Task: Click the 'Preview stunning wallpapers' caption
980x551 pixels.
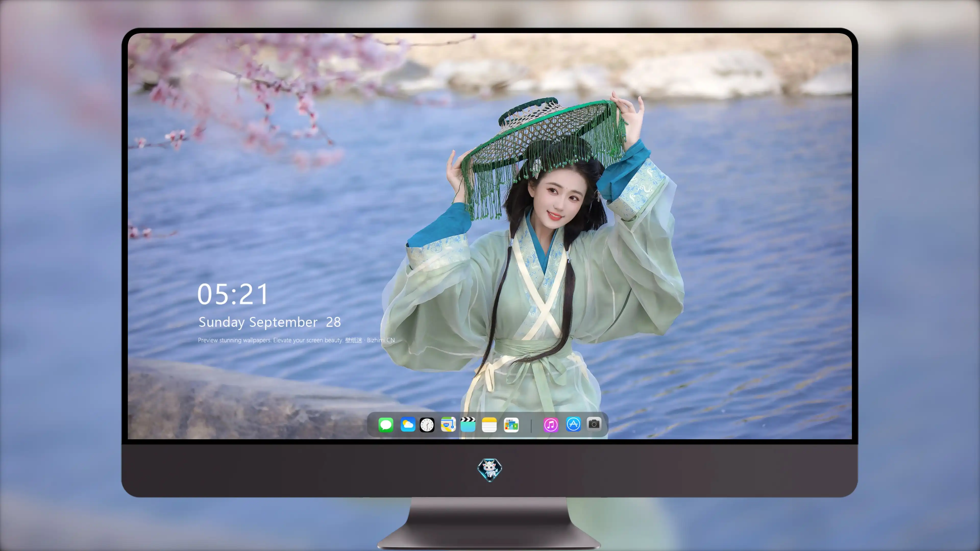Action: [296, 340]
